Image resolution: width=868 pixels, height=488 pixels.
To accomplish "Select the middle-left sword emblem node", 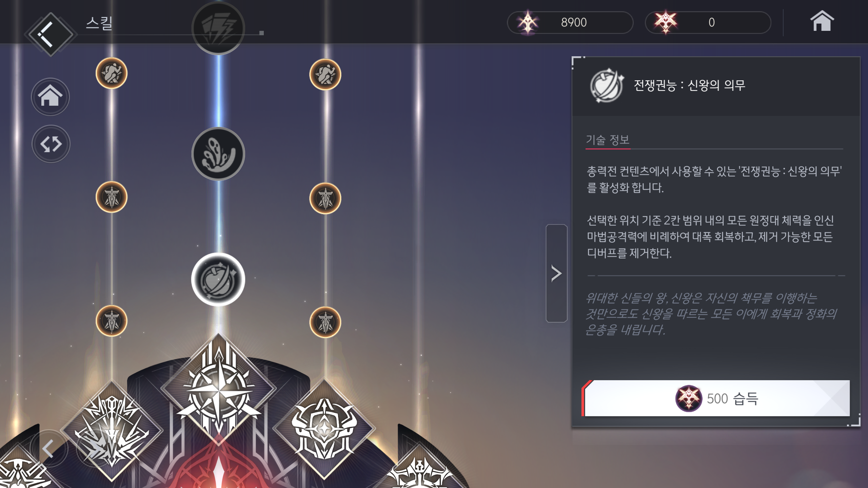I will coord(112,197).
